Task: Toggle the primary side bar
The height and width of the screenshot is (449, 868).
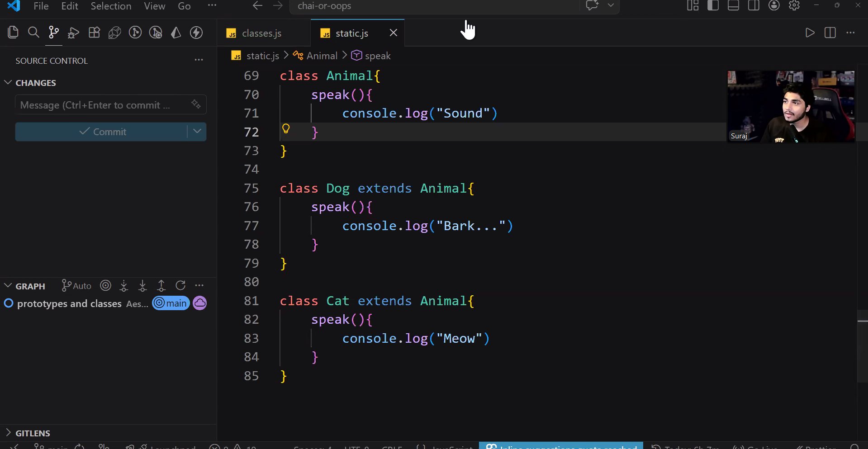Action: tap(713, 6)
